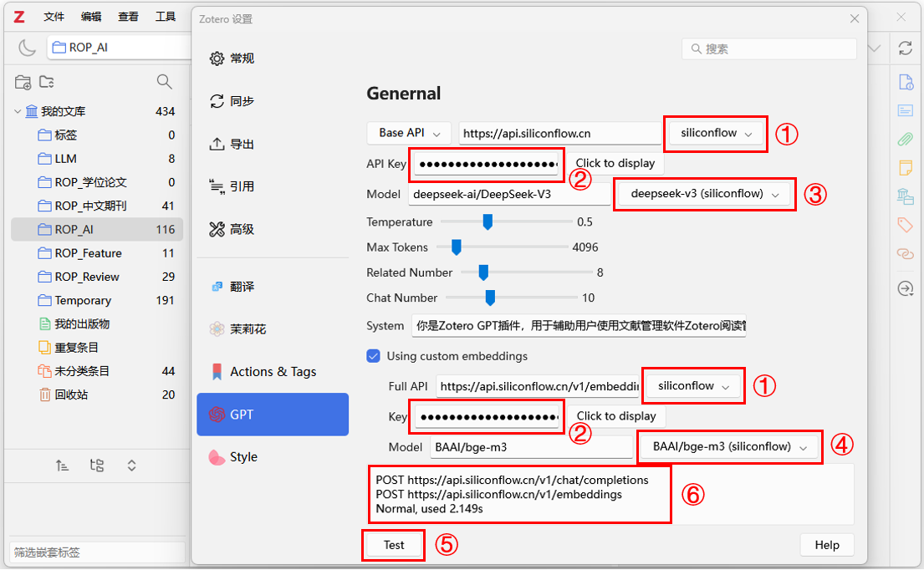Viewport: 924px width, 570px height.
Task: Open the abstract pane icon
Action: tap(905, 110)
